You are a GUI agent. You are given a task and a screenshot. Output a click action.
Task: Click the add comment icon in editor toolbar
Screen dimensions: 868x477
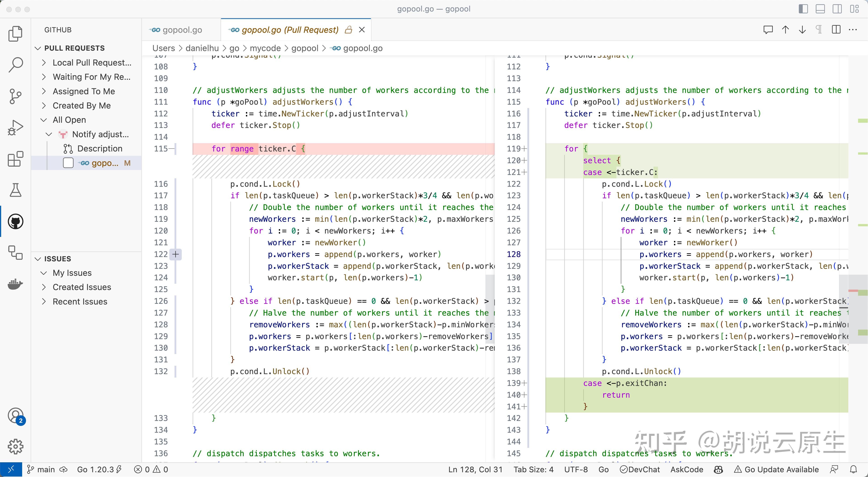[768, 30]
